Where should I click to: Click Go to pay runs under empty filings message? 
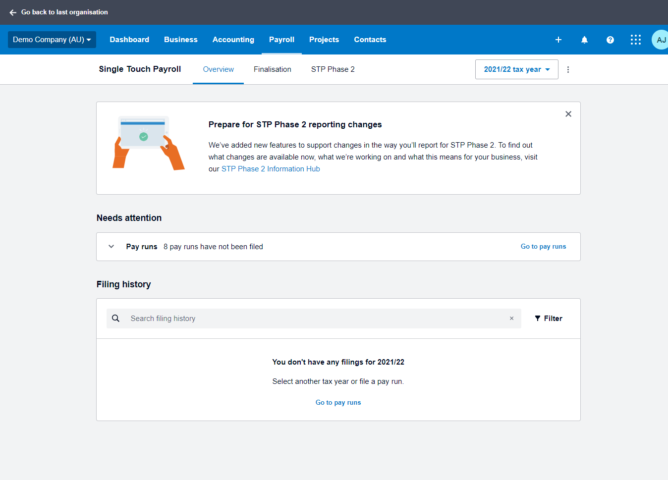coord(338,402)
